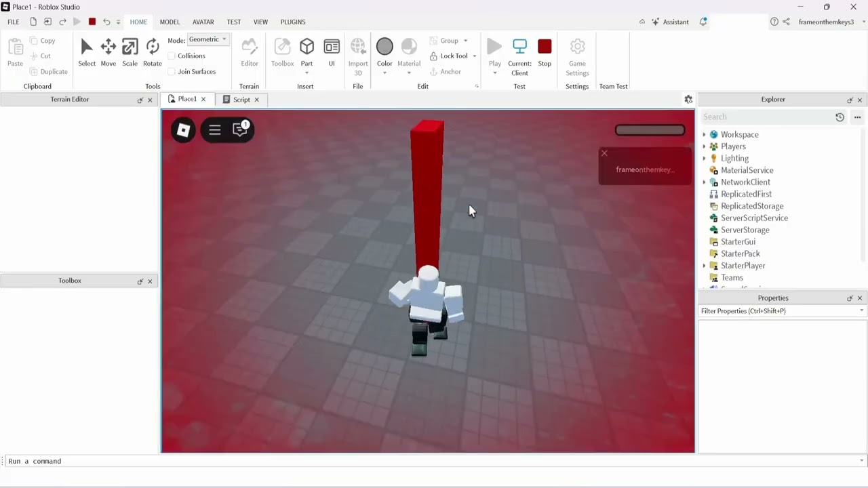
Task: Open the FILE menu
Action: 14,22
